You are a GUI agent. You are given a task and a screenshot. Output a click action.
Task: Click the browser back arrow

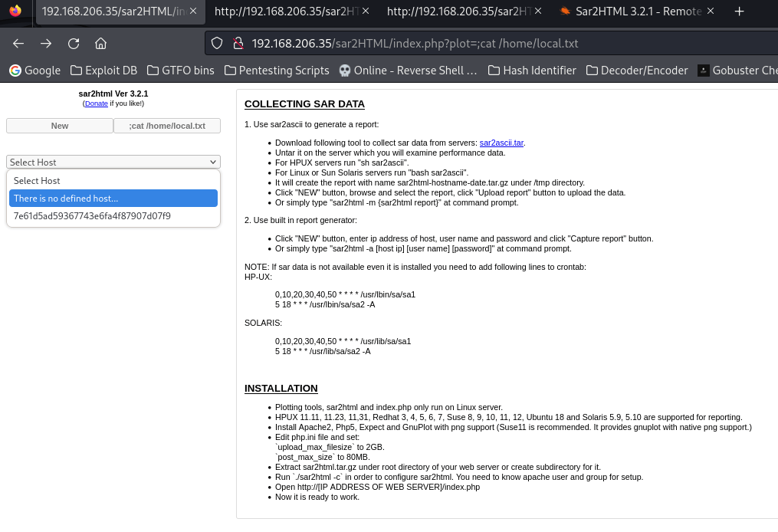point(18,43)
